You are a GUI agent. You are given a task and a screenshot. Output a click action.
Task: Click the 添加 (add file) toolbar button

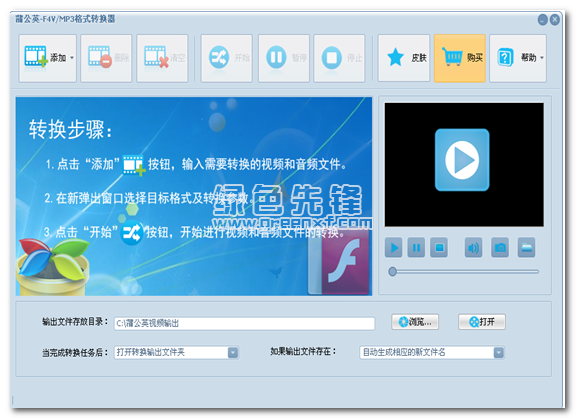(x=47, y=58)
